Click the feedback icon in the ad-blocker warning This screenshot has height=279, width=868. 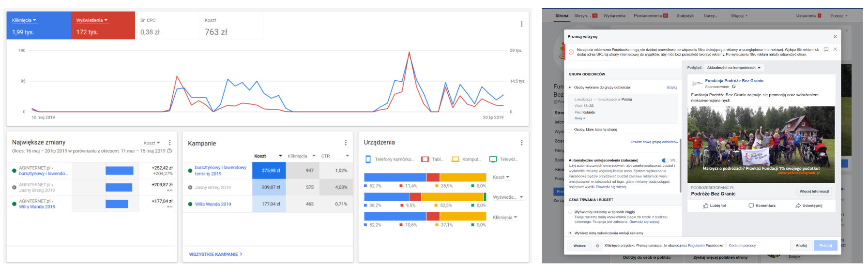coord(826,49)
